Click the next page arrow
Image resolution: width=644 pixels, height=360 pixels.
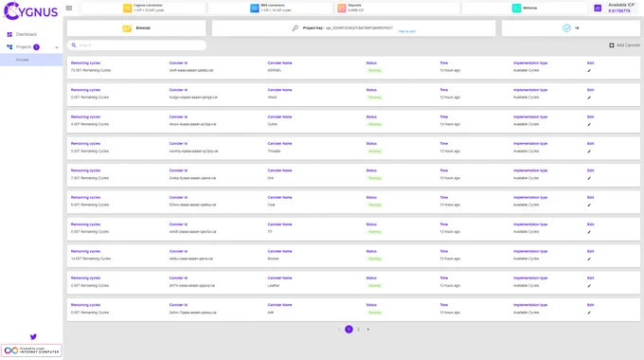click(x=368, y=329)
